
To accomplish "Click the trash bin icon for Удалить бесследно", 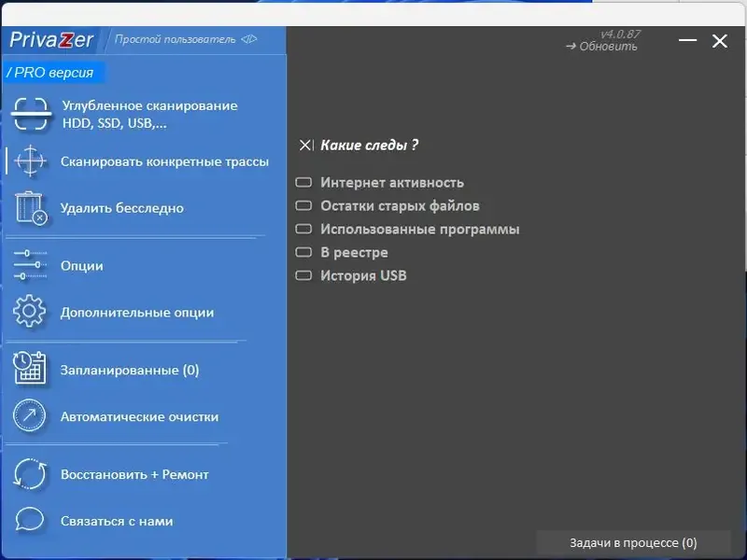I will [31, 208].
